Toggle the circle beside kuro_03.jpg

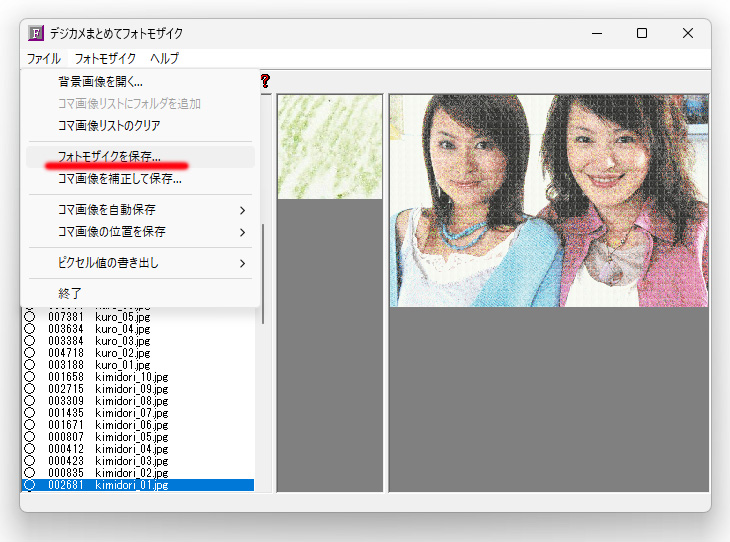click(29, 341)
